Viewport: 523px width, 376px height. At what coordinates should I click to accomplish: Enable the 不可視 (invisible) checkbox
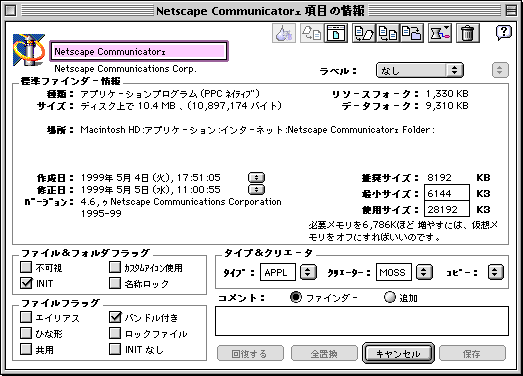click(x=26, y=267)
